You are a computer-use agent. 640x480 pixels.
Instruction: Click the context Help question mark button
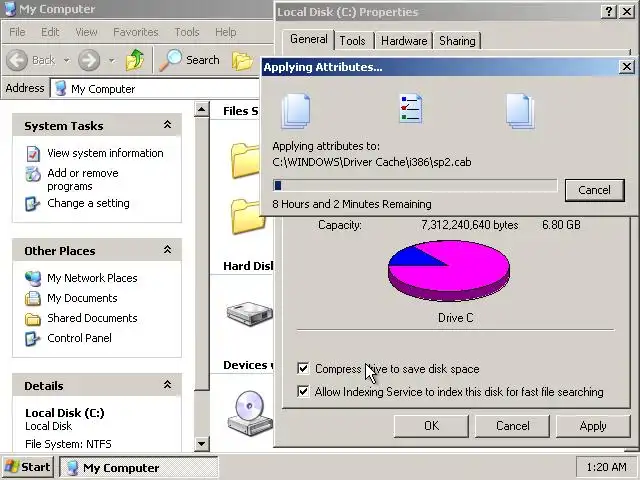coord(608,11)
